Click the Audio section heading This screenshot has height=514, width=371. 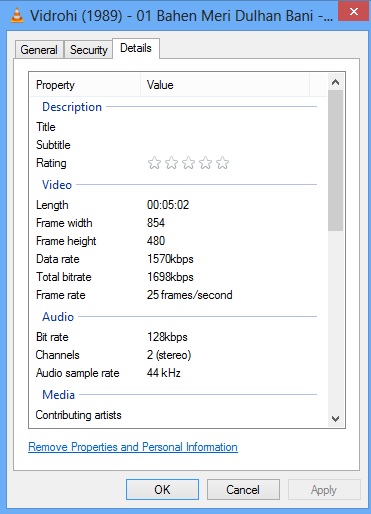(58, 317)
